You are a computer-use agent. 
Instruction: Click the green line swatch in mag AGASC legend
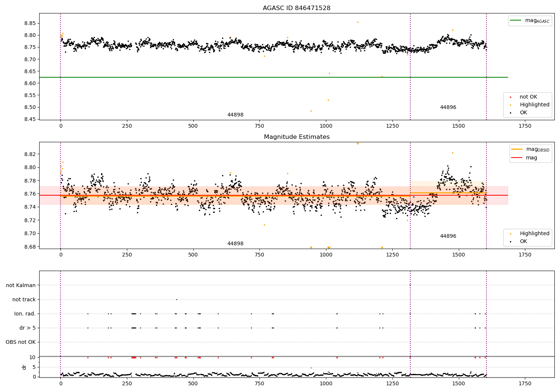516,21
